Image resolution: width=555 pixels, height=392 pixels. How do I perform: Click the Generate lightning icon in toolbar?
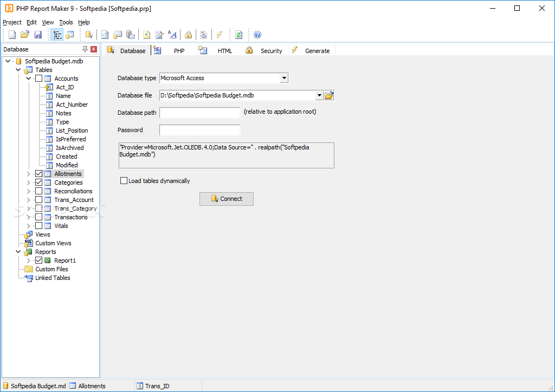pyautogui.click(x=220, y=34)
